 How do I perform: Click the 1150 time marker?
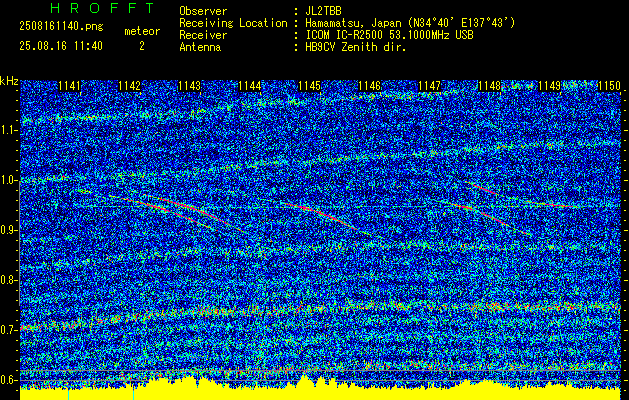coord(609,86)
